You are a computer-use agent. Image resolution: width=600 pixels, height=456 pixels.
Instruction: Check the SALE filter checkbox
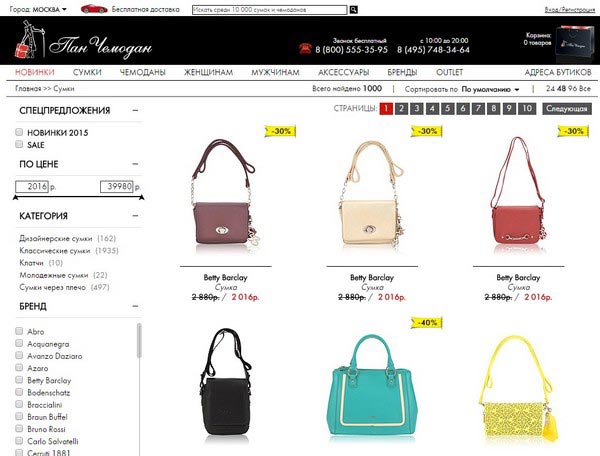coord(19,144)
